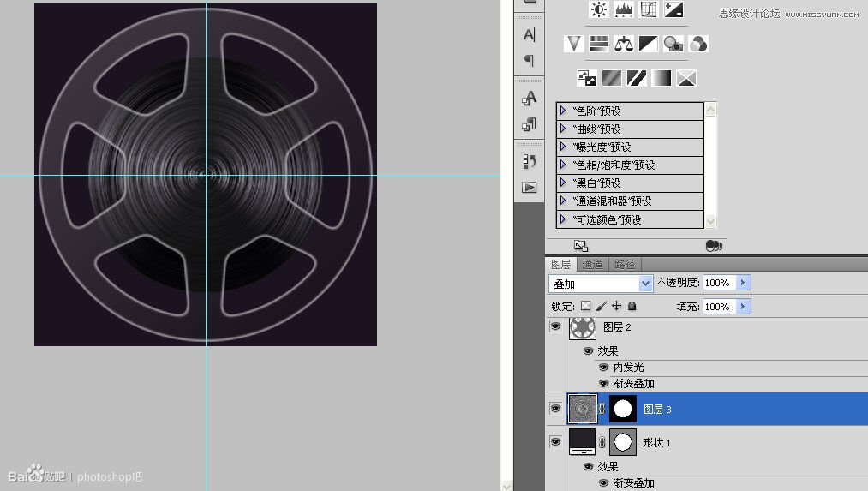Switch to the 通道 tab
The width and height of the screenshot is (868, 491).
coord(592,264)
